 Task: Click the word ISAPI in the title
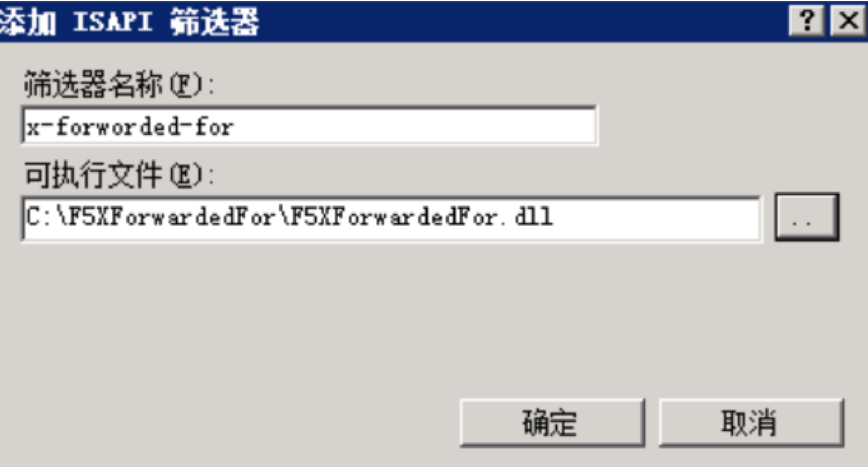tap(112, 22)
